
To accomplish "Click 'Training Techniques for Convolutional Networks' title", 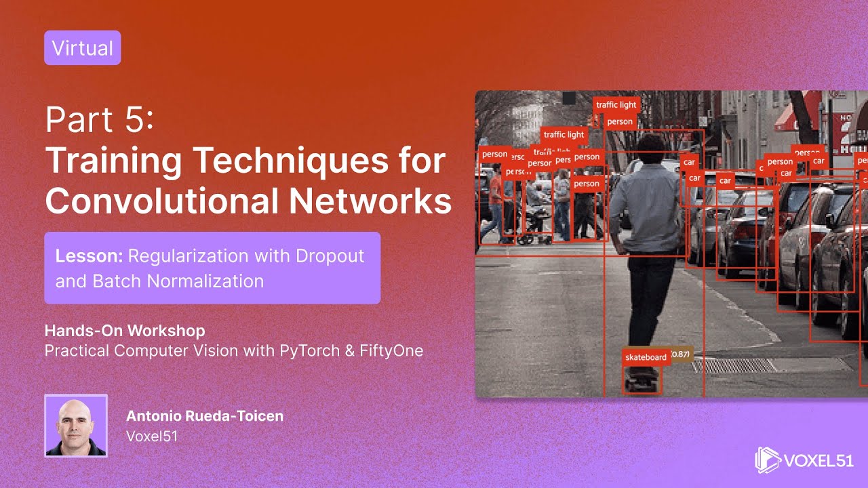I will point(248,180).
